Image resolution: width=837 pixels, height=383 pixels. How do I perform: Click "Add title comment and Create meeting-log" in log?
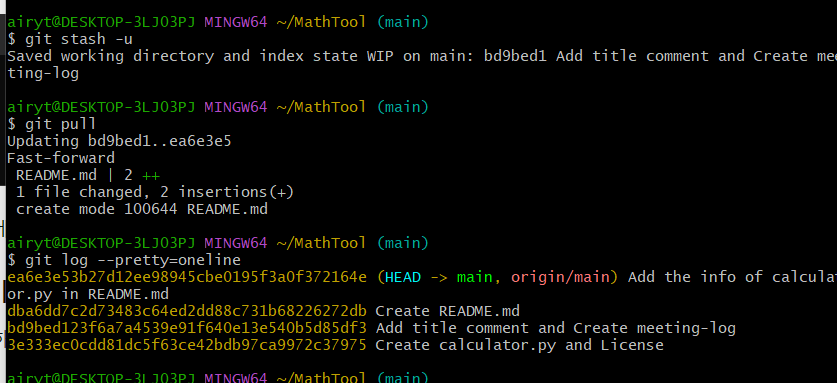pyautogui.click(x=556, y=329)
